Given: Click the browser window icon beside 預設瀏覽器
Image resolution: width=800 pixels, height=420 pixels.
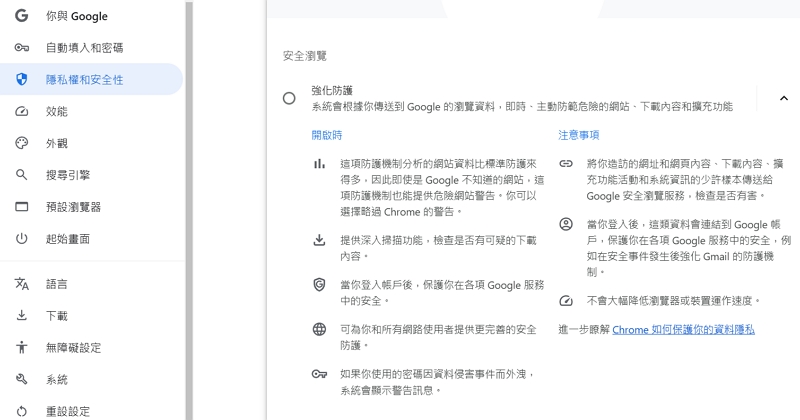Looking at the screenshot, I should (21, 207).
